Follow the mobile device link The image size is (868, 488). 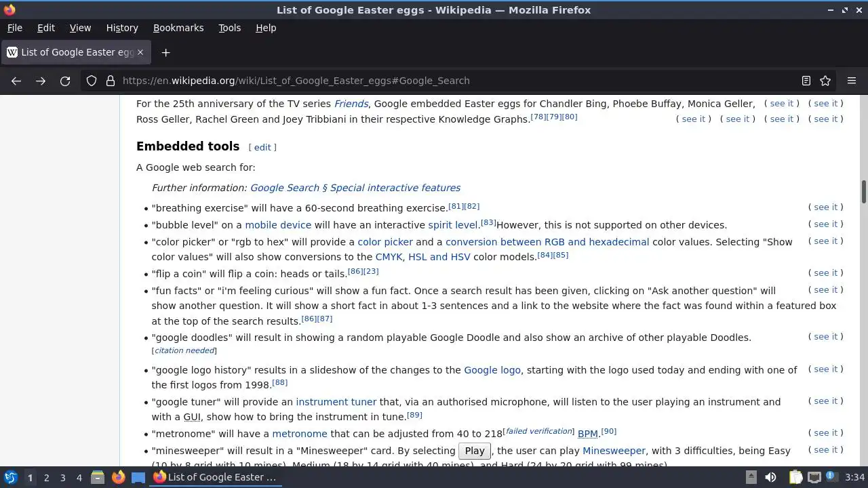(278, 225)
